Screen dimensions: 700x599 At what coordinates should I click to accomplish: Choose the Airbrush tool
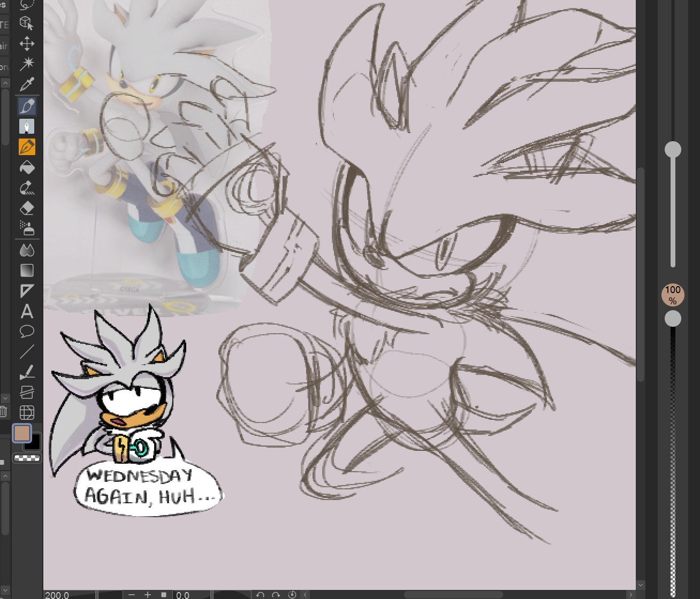(27, 228)
